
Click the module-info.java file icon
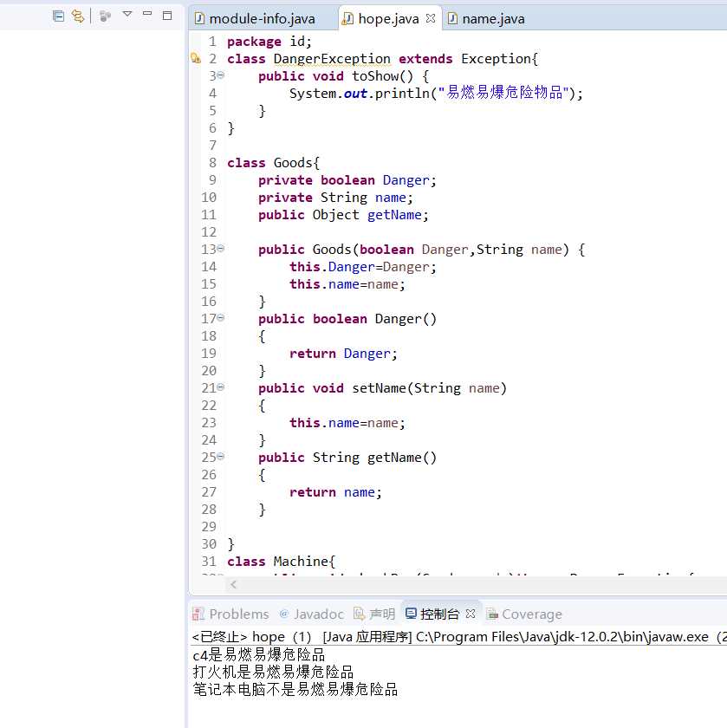[199, 18]
